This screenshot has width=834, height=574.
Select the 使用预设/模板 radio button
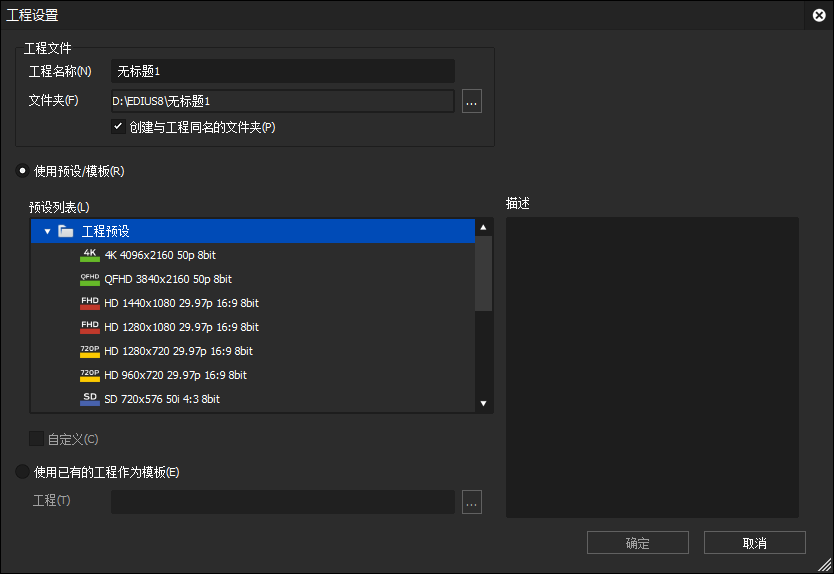(22, 171)
